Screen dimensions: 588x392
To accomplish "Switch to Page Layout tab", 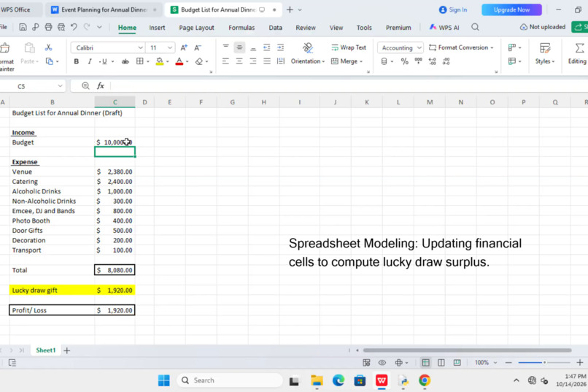I will [196, 28].
